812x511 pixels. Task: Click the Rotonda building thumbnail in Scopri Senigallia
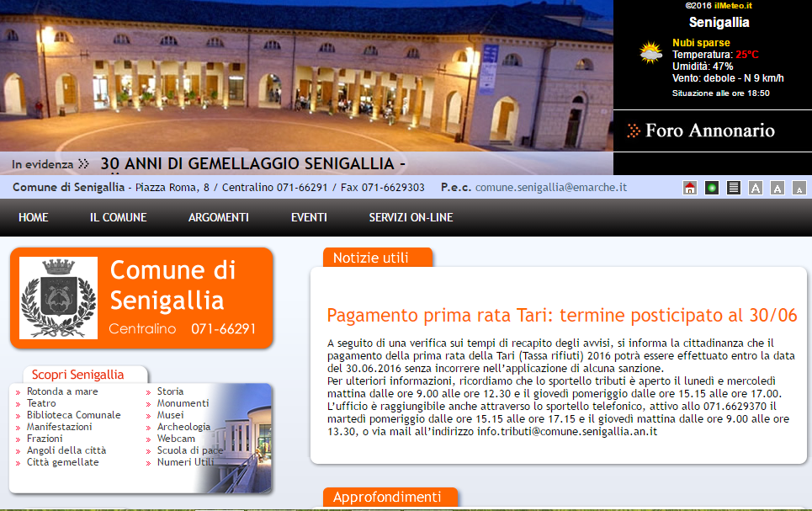[x=238, y=439]
